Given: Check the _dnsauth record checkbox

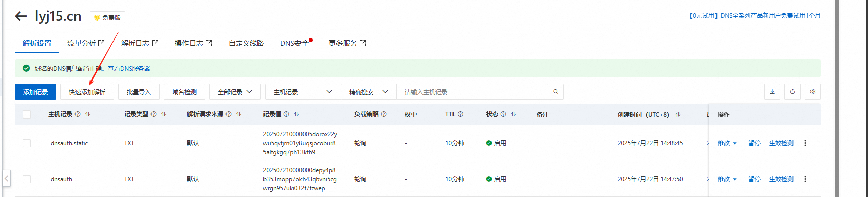Looking at the screenshot, I should pyautogui.click(x=27, y=179).
